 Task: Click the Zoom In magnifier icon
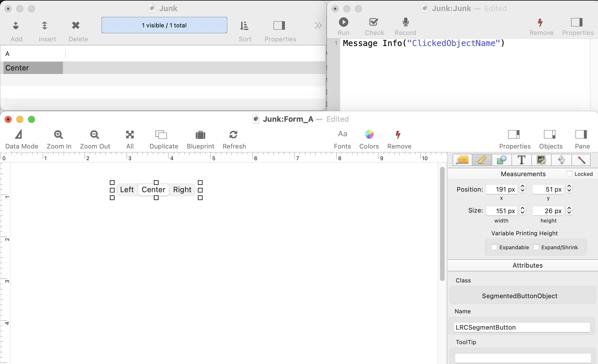tap(59, 135)
